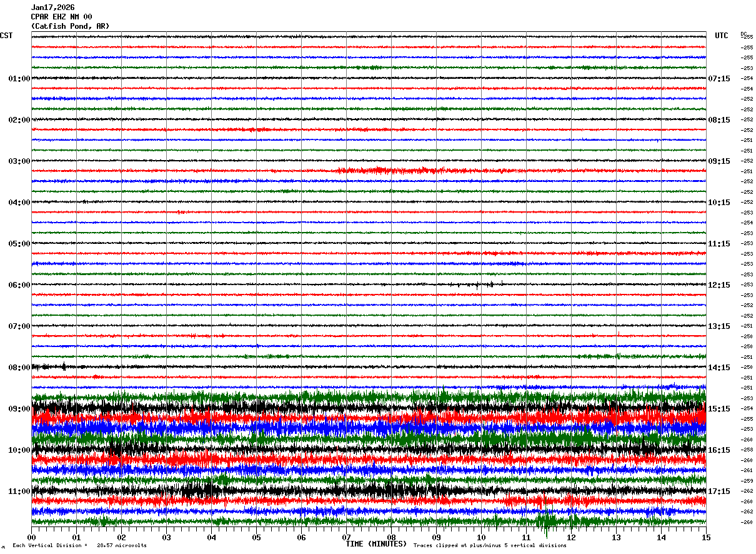Select the 05:00 CST time label
Screen dimensions: 756x554
(19, 244)
